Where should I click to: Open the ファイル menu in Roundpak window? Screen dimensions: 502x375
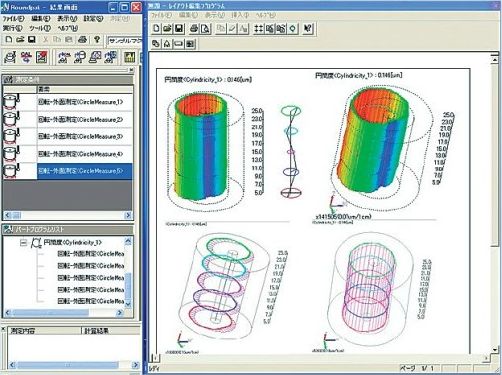click(x=13, y=19)
